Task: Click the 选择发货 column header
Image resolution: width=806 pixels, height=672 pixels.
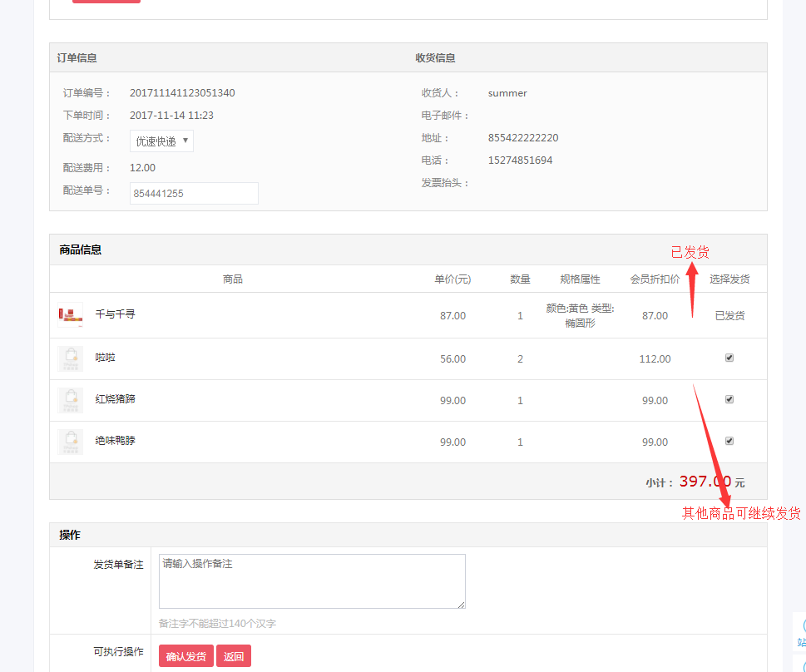Action: [x=729, y=279]
